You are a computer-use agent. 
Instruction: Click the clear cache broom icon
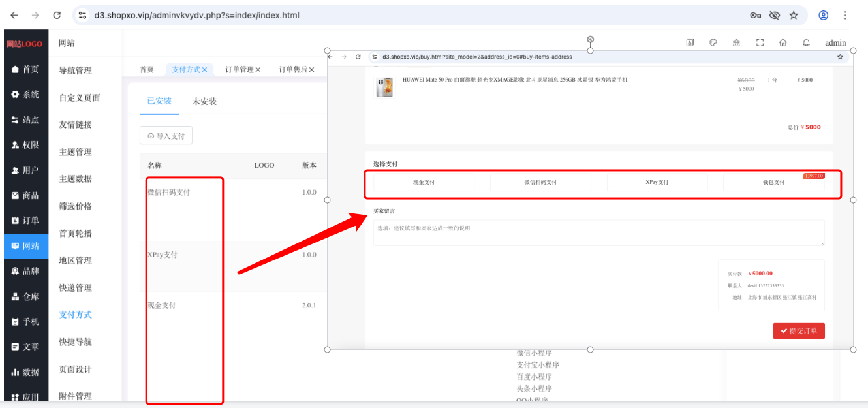tap(736, 43)
